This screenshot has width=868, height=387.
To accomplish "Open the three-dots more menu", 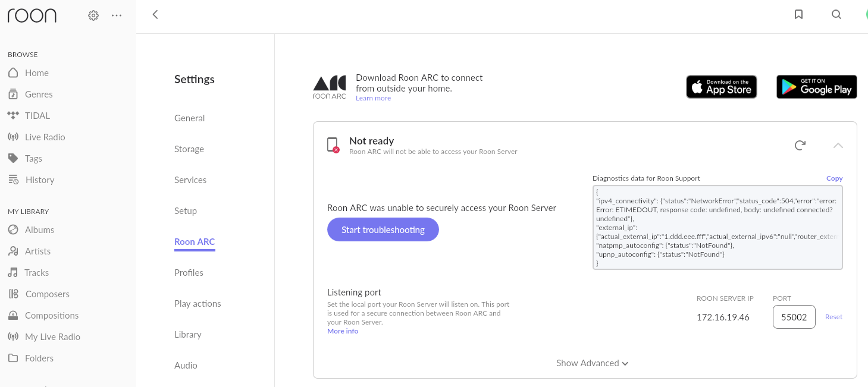I will pyautogui.click(x=117, y=15).
